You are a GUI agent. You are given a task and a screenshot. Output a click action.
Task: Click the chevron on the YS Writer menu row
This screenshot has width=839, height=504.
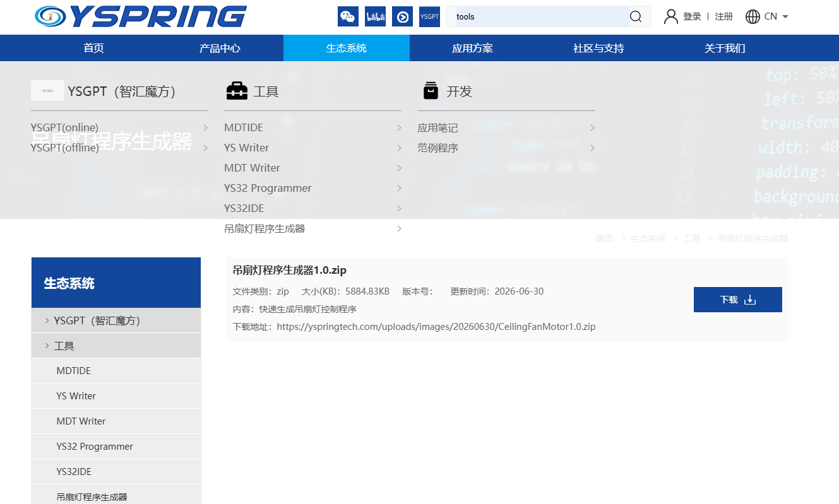400,148
